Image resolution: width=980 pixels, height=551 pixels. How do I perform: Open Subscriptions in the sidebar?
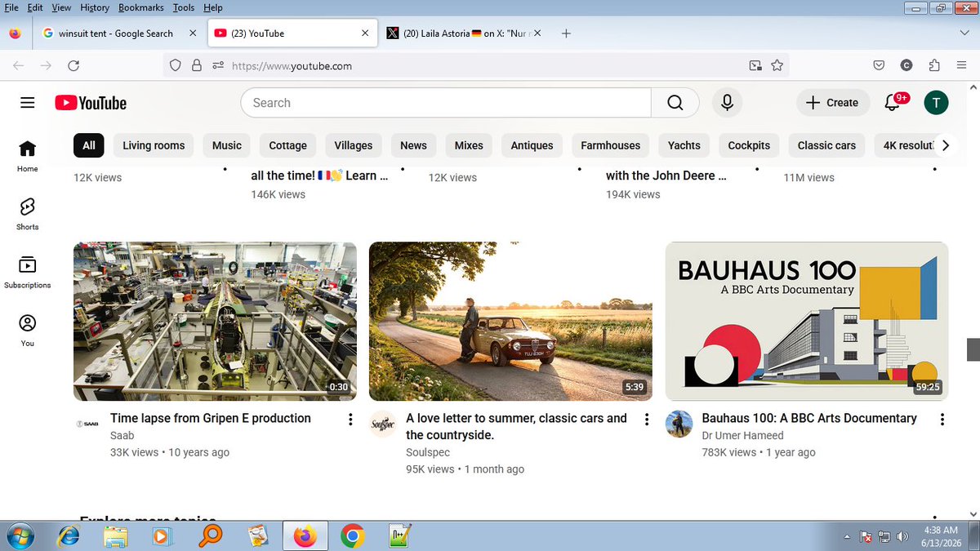[x=28, y=273]
